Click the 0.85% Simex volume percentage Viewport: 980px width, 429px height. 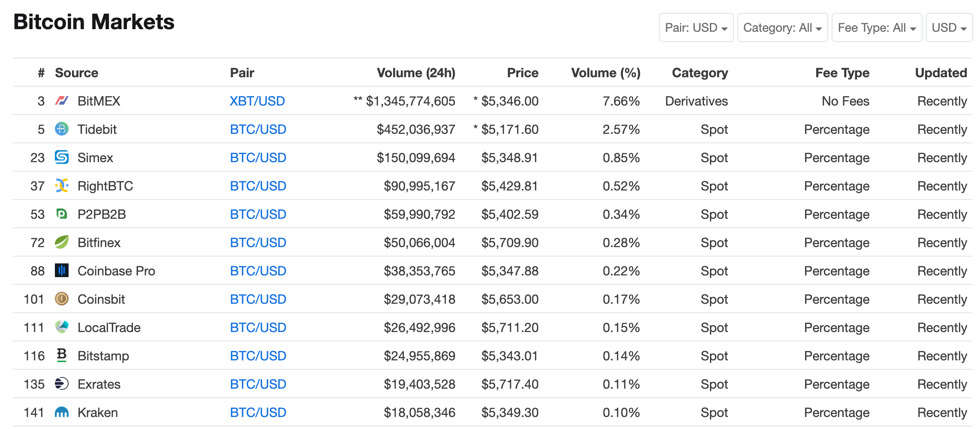click(621, 157)
